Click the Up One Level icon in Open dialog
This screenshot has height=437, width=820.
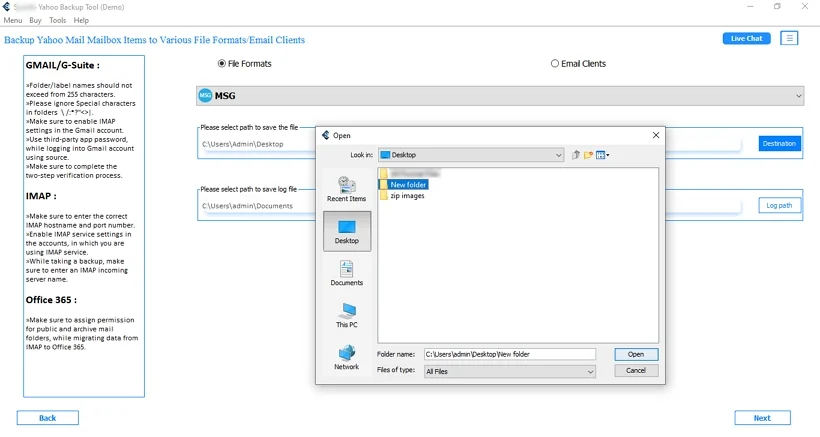(x=576, y=155)
